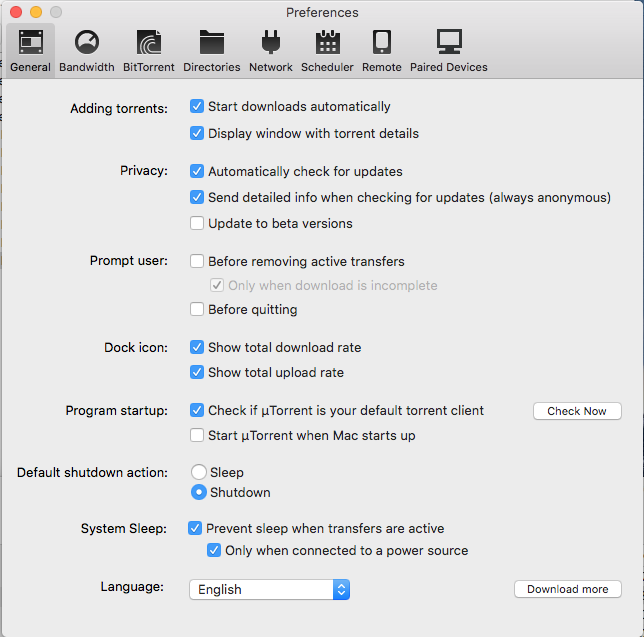Uncheck Show total upload rate
Viewport: 644px width, 637px height.
click(197, 373)
